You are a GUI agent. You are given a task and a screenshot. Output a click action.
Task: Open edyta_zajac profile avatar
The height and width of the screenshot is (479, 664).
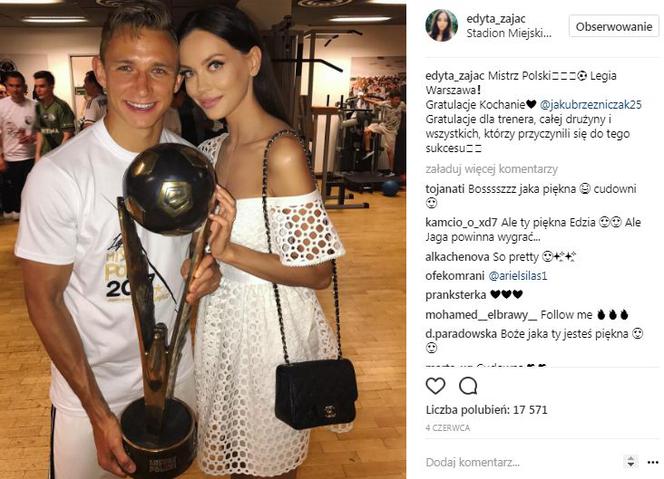(442, 26)
